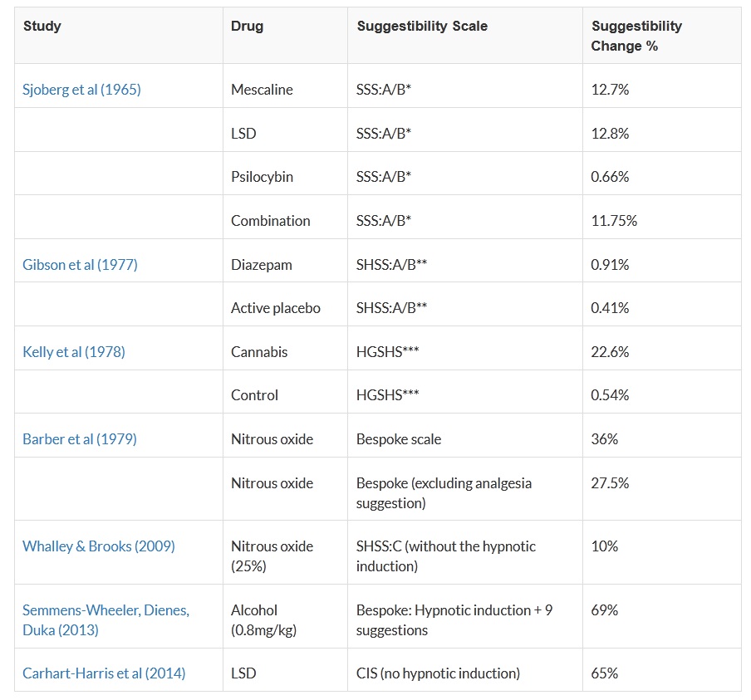751x700 pixels.
Task: Go to the Carhart-Harris et al (2014) study
Action: click(x=104, y=673)
